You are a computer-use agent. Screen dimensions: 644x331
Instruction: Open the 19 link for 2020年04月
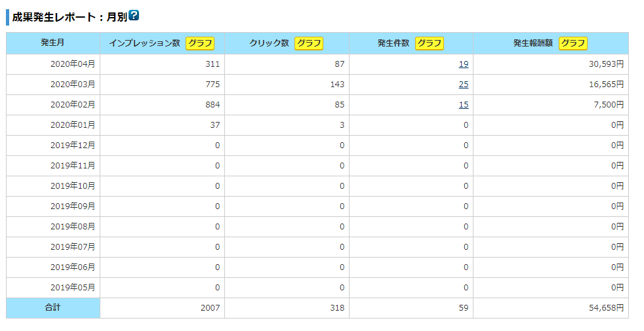(x=464, y=64)
